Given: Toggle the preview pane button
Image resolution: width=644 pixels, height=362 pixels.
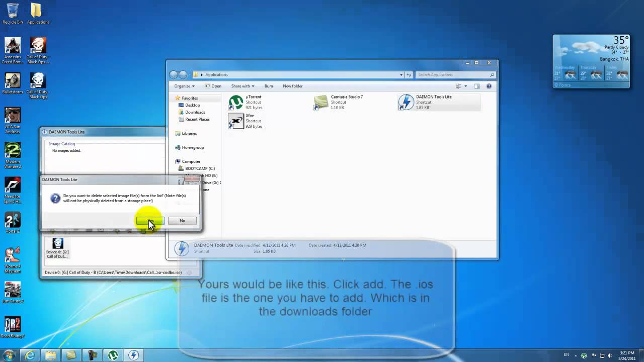Looking at the screenshot, I should [477, 86].
